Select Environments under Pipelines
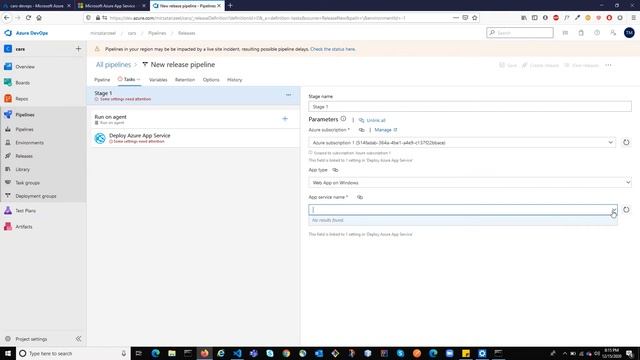 [29, 142]
